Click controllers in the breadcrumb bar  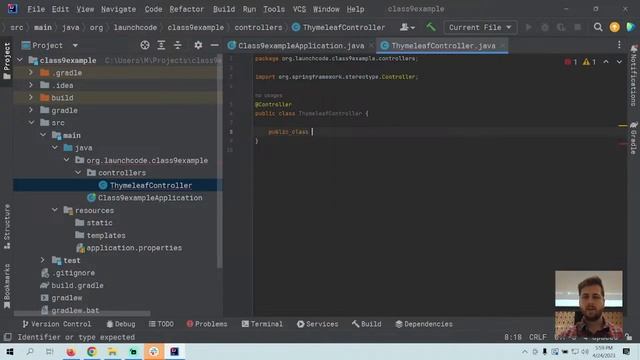pos(258,27)
